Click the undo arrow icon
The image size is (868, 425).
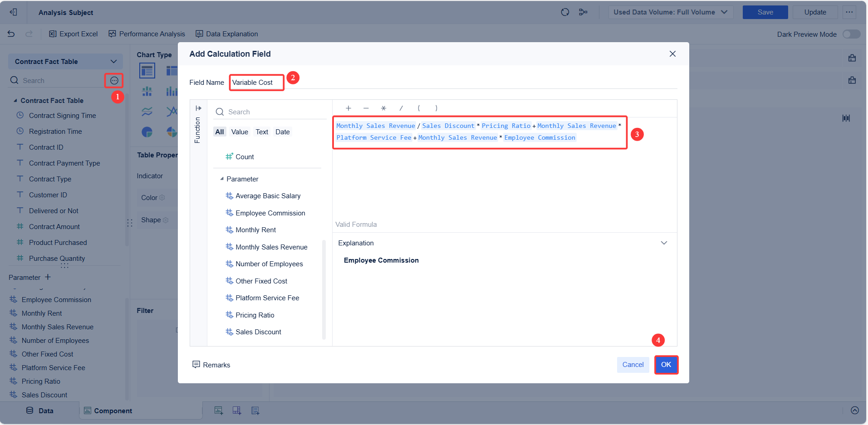click(x=11, y=34)
